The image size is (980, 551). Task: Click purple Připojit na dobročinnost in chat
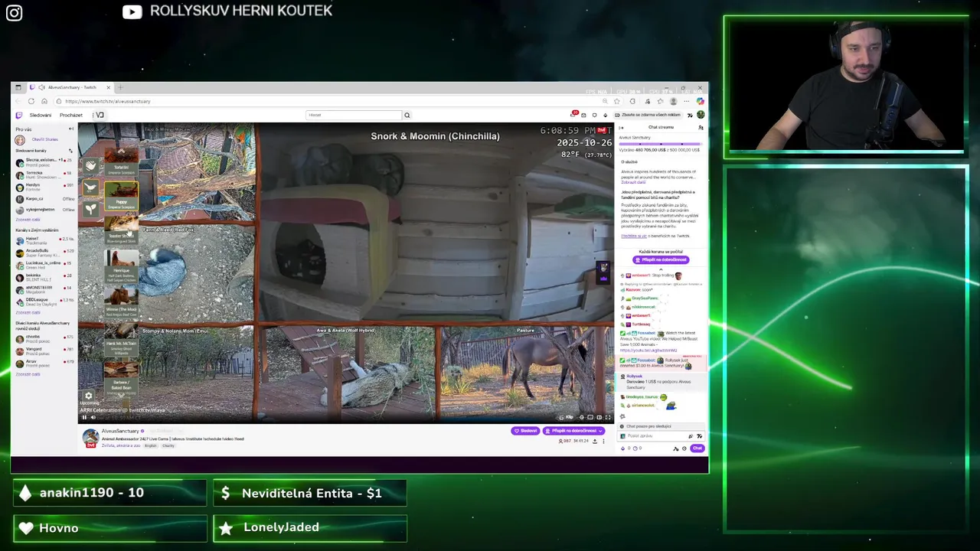coord(661,259)
